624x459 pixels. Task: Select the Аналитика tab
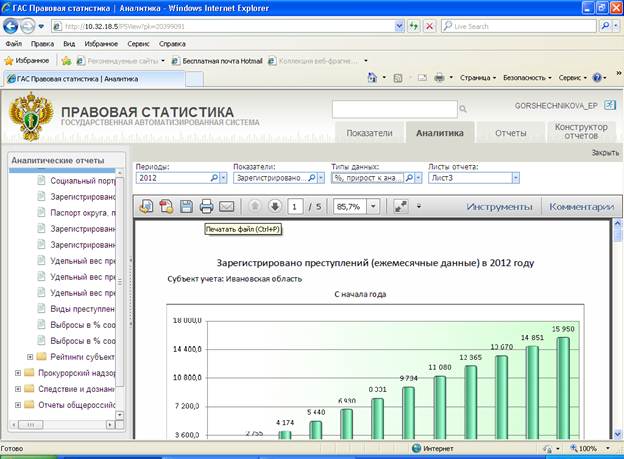coord(440,133)
